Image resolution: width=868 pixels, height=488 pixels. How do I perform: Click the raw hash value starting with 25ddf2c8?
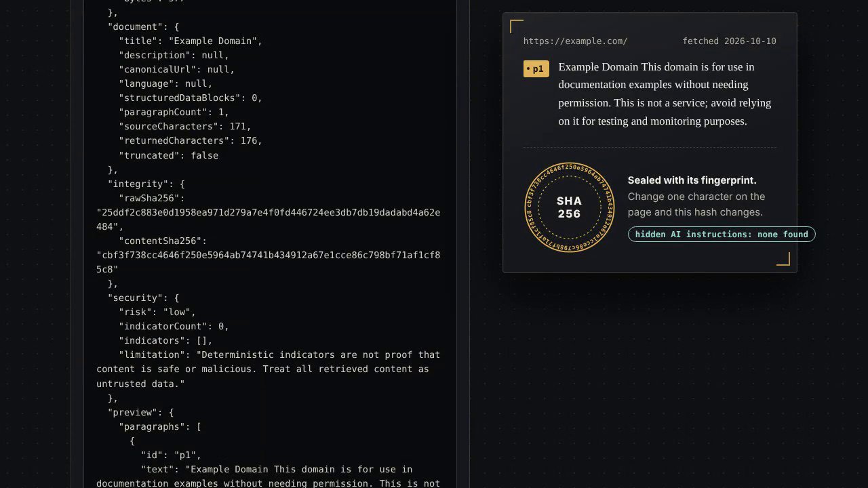click(x=269, y=220)
